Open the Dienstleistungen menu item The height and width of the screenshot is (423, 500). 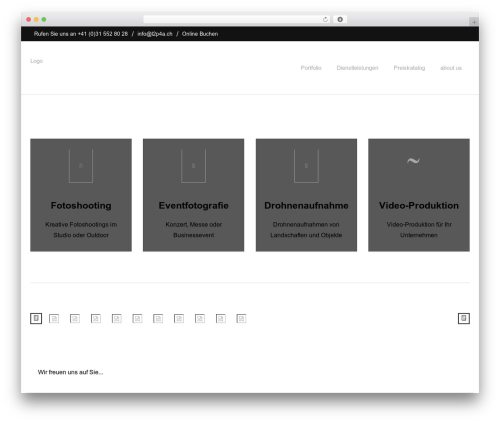tap(357, 68)
